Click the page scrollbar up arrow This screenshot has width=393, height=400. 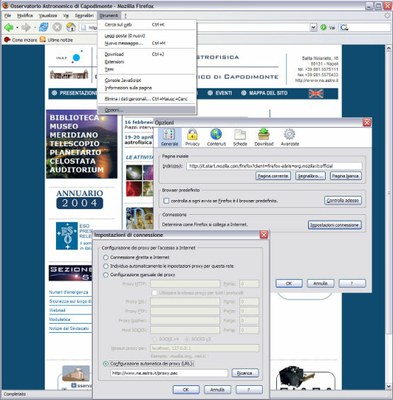pos(388,49)
